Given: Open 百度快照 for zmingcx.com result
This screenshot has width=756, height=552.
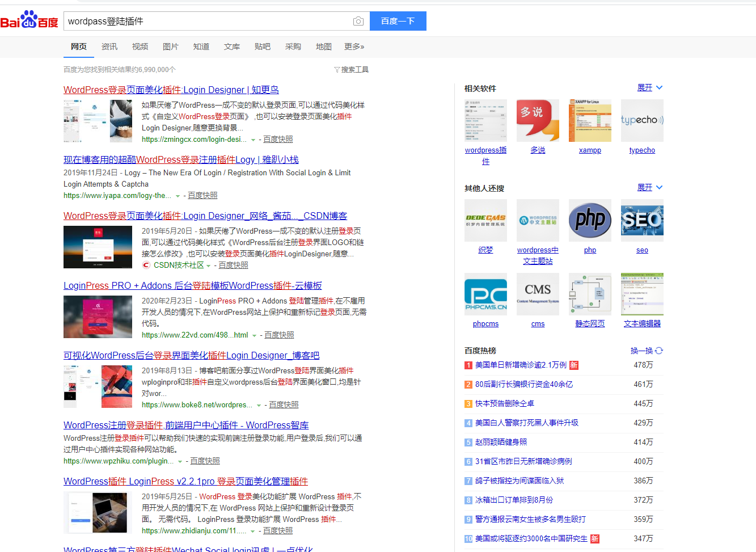Looking at the screenshot, I should pos(278,139).
